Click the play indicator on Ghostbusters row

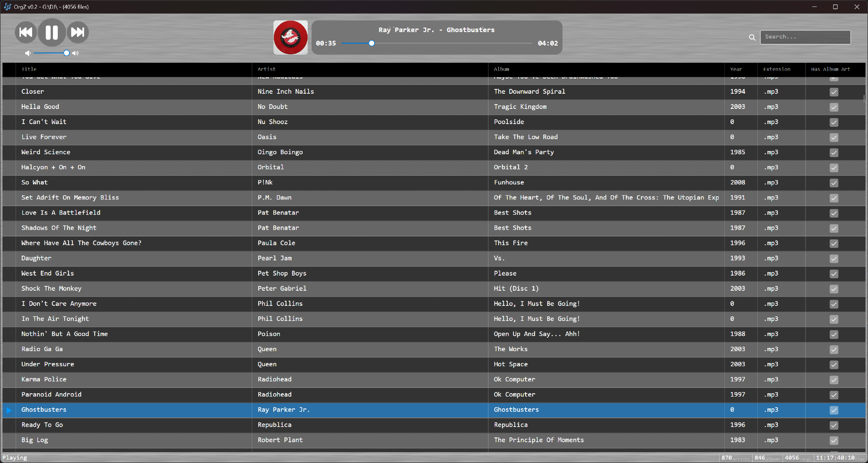click(9, 410)
